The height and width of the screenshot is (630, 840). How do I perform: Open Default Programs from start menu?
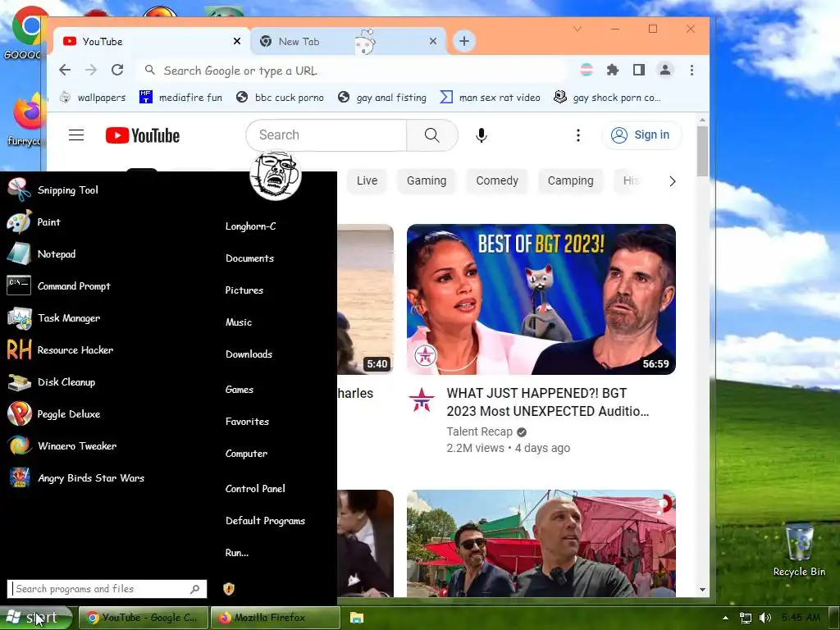(265, 521)
